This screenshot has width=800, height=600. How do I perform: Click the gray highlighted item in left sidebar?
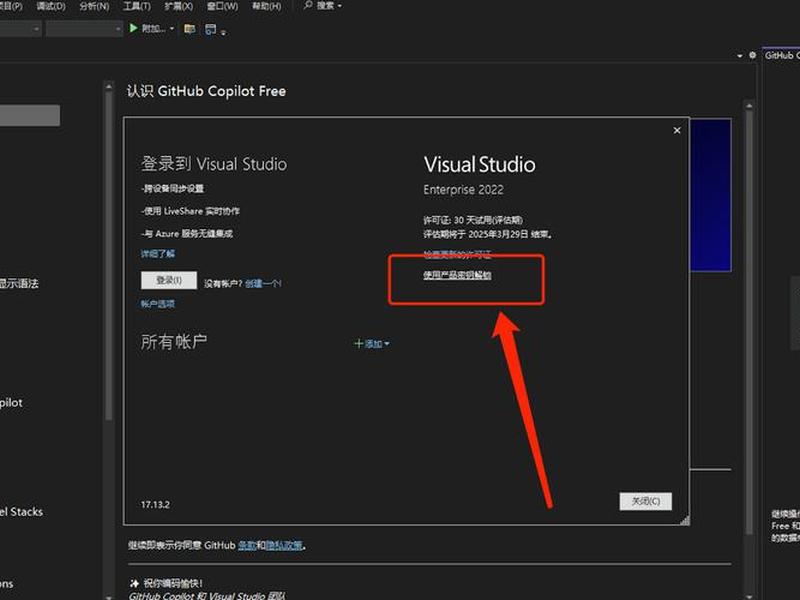click(x=30, y=115)
